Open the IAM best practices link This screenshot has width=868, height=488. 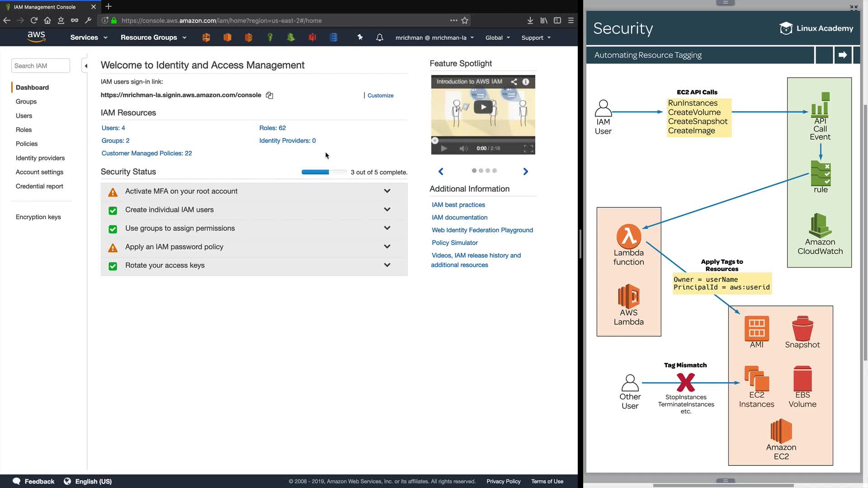[x=458, y=205]
